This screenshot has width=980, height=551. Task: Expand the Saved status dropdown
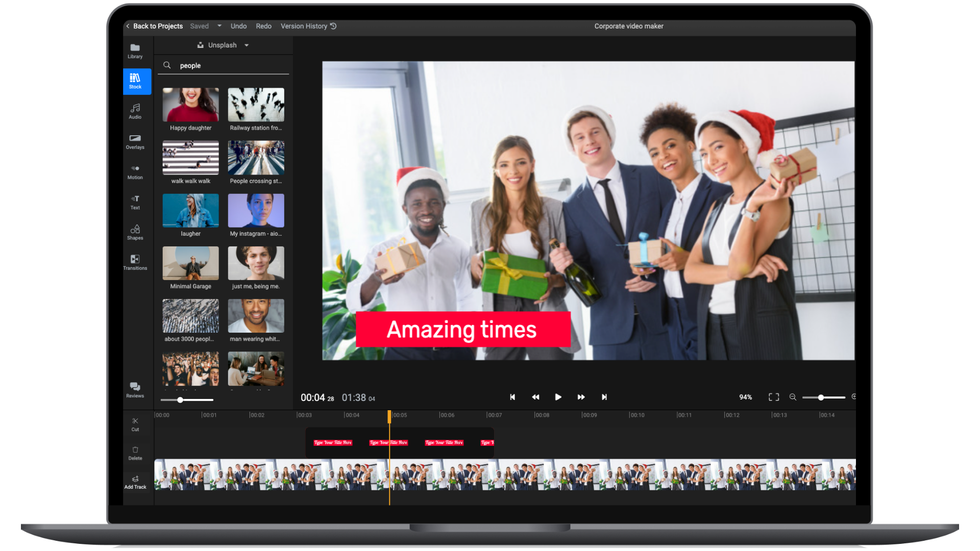(219, 26)
